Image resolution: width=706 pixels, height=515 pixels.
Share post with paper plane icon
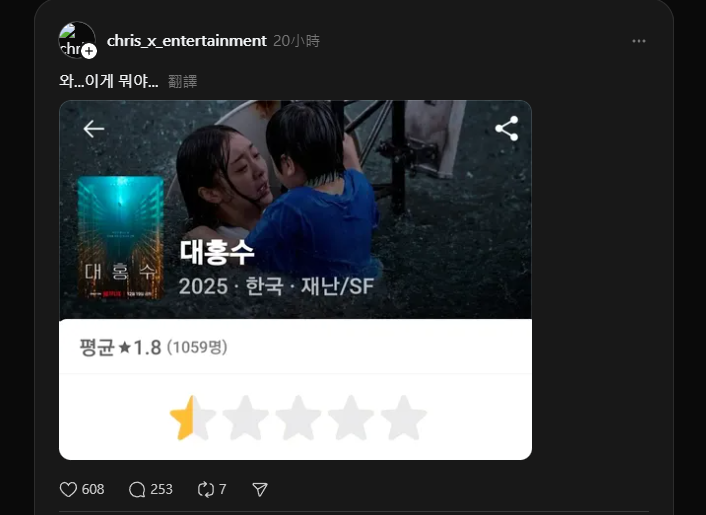[260, 489]
